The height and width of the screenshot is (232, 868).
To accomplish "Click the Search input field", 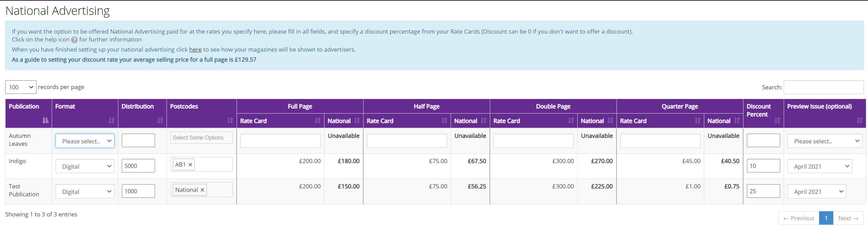I will click(823, 87).
